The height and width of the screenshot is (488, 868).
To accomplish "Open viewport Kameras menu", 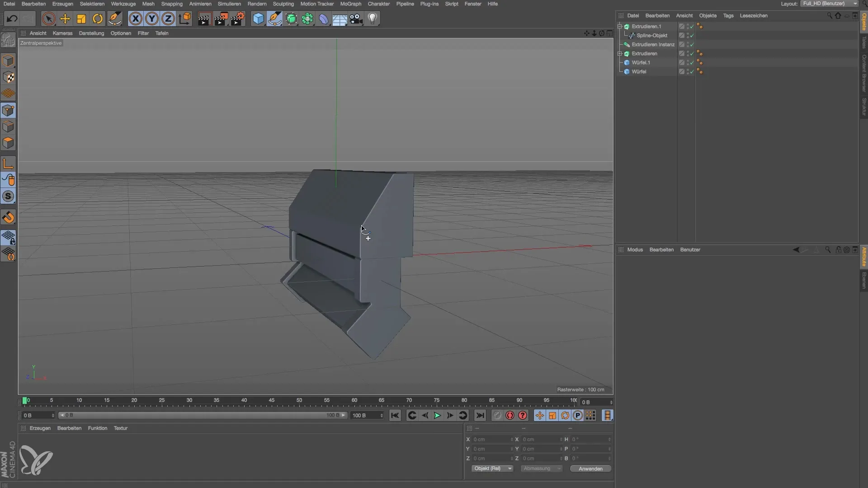I will tap(62, 33).
